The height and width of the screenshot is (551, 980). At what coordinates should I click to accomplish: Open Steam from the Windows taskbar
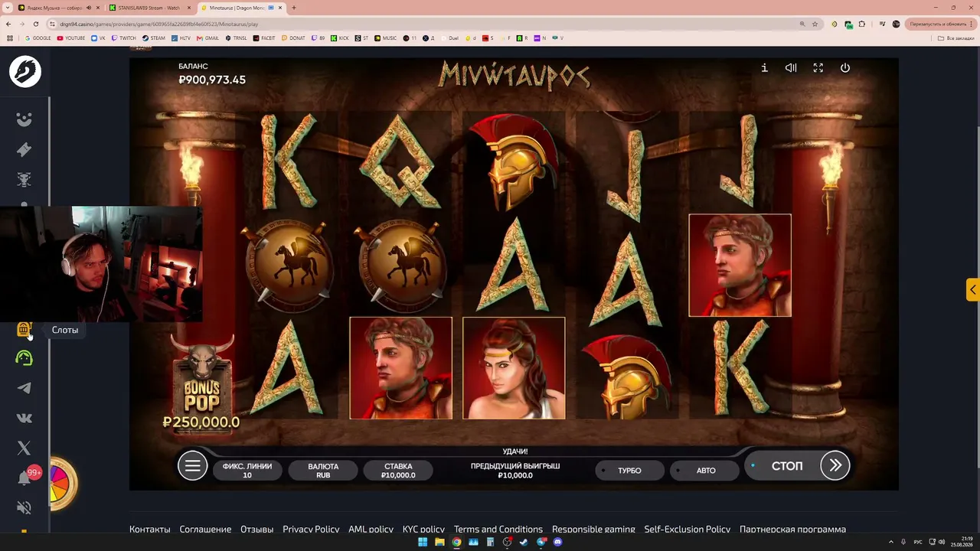pos(524,542)
